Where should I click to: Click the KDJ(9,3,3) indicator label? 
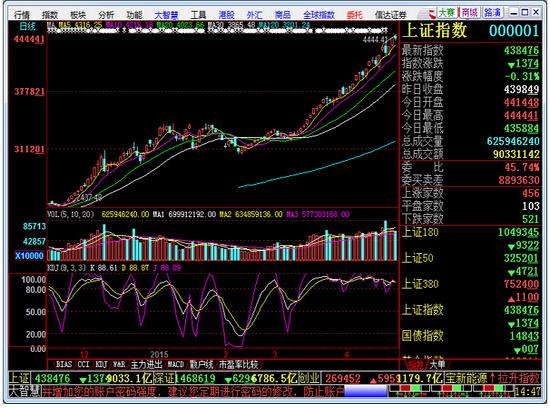pyautogui.click(x=66, y=268)
